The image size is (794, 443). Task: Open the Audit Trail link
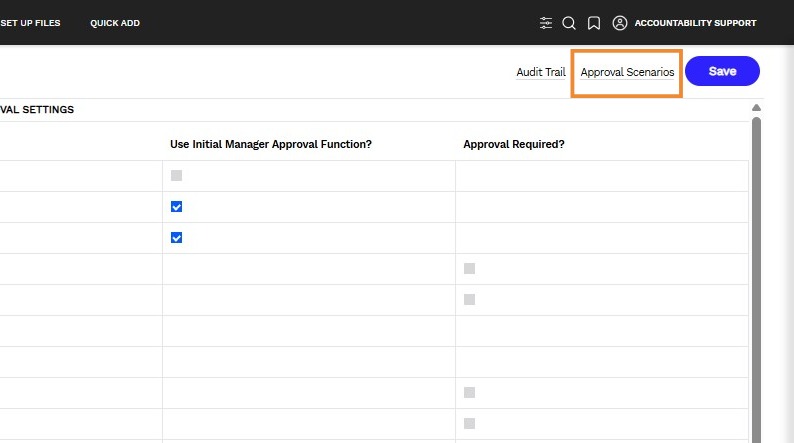pos(541,72)
